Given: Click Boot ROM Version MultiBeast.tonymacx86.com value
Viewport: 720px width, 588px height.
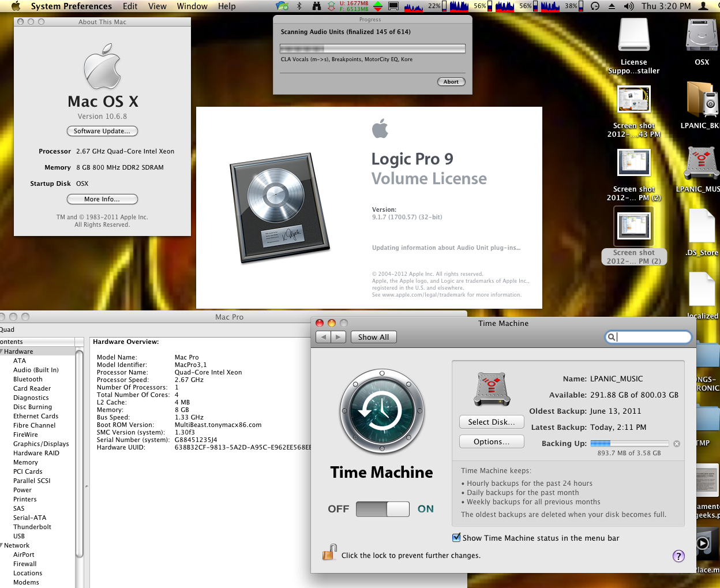Looking at the screenshot, I should pyautogui.click(x=218, y=425).
